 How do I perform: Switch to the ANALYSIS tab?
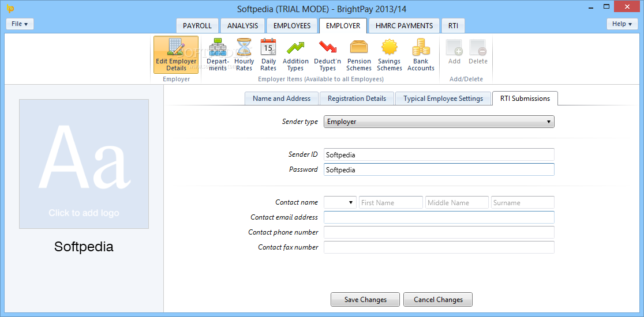243,25
